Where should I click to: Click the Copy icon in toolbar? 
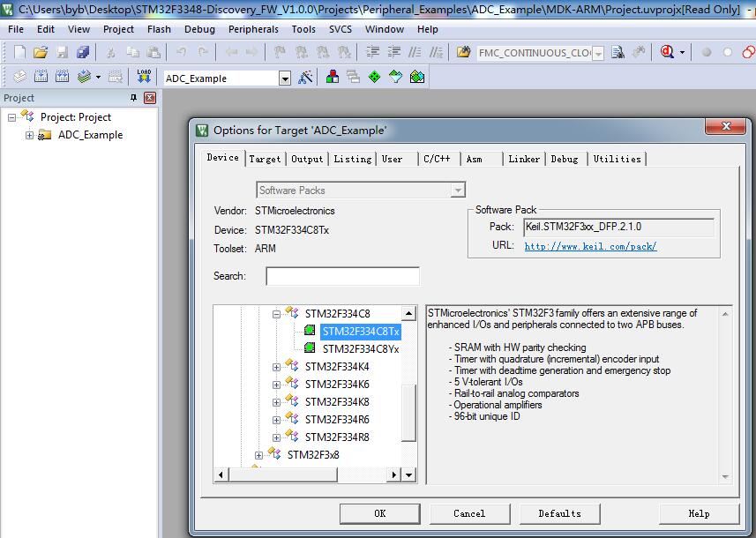point(132,52)
